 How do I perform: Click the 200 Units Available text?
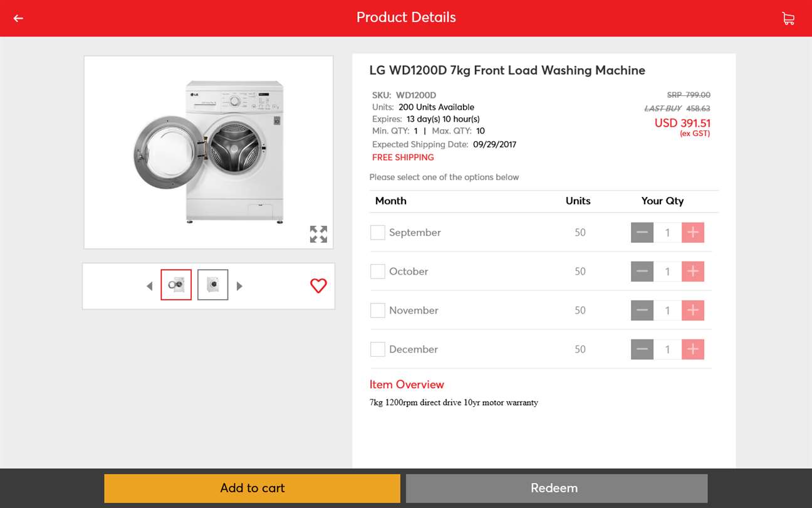coord(436,107)
